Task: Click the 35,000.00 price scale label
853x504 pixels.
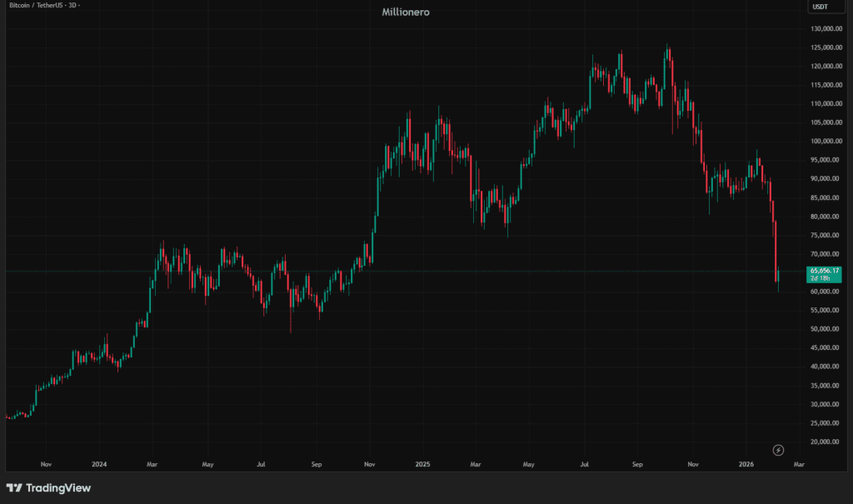Action: click(825, 385)
